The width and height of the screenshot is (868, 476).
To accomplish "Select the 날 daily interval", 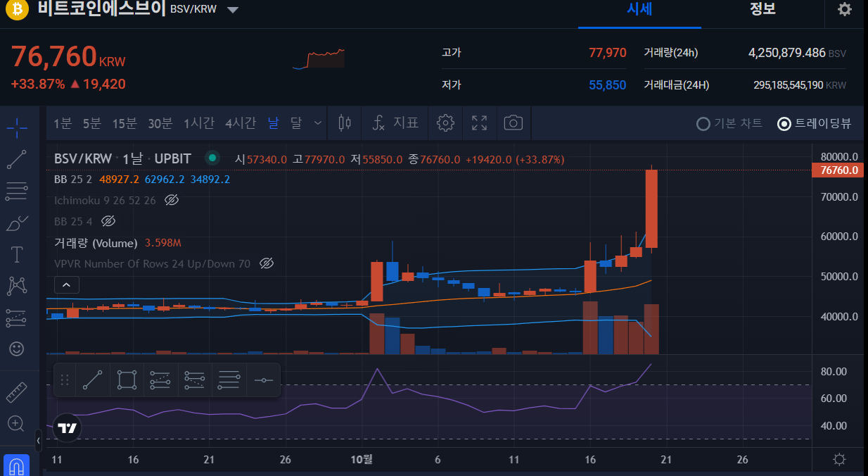I will coord(272,123).
